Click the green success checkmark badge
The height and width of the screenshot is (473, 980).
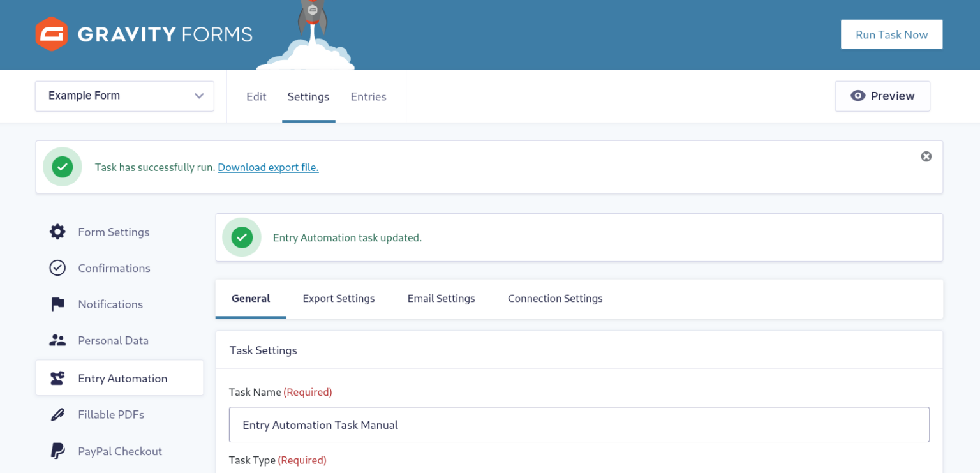[x=63, y=167]
